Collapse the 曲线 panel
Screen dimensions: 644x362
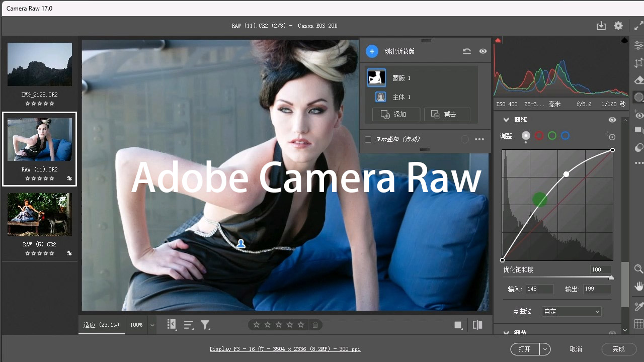coord(506,120)
